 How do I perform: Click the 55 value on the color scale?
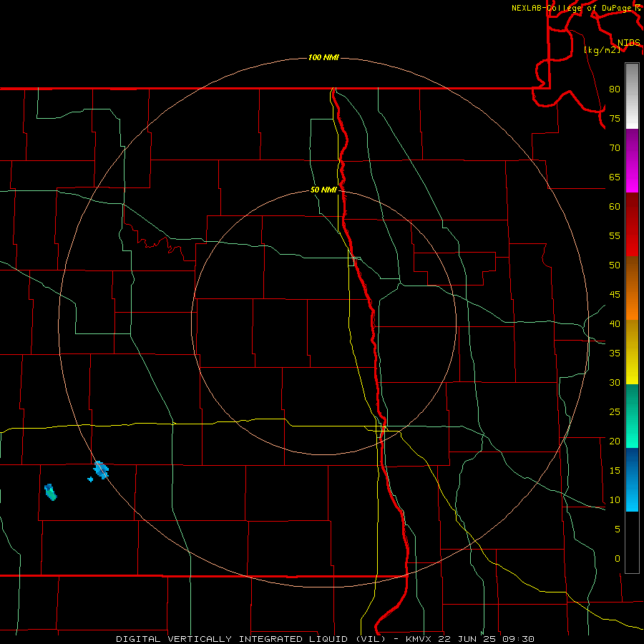(615, 235)
